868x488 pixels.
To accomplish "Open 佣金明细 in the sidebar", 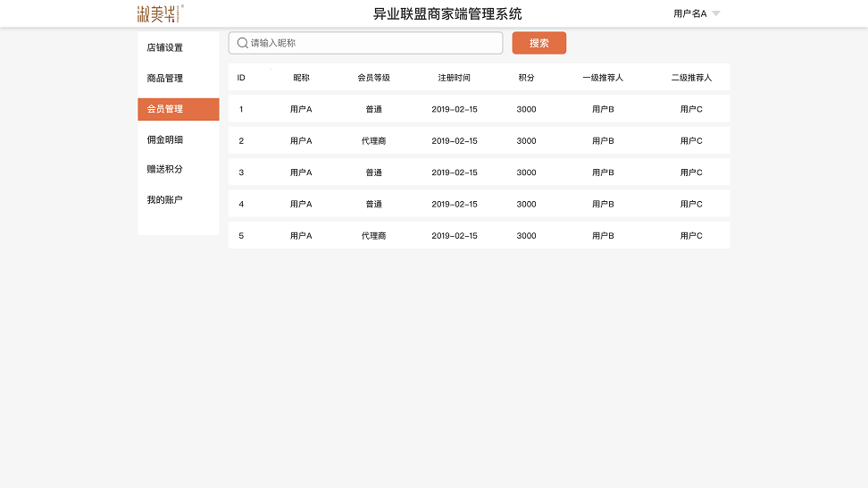I will tap(165, 139).
